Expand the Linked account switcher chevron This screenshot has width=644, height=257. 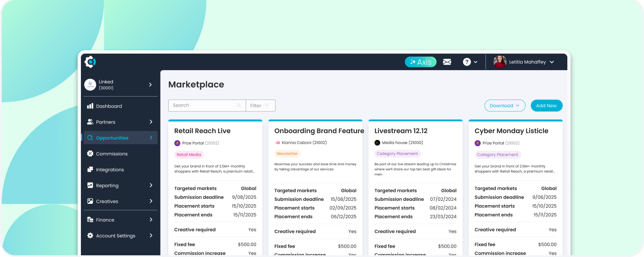click(150, 85)
